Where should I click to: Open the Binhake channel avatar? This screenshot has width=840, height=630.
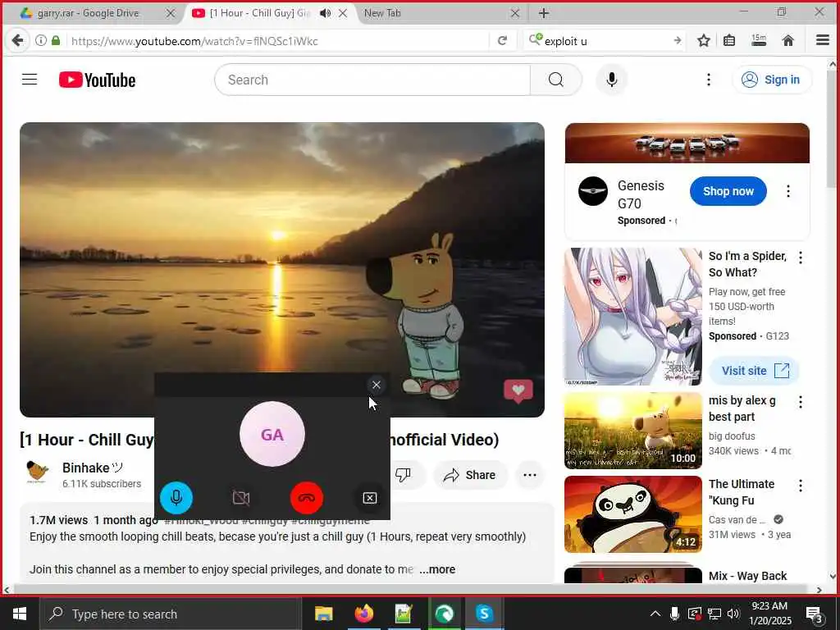pyautogui.click(x=38, y=472)
